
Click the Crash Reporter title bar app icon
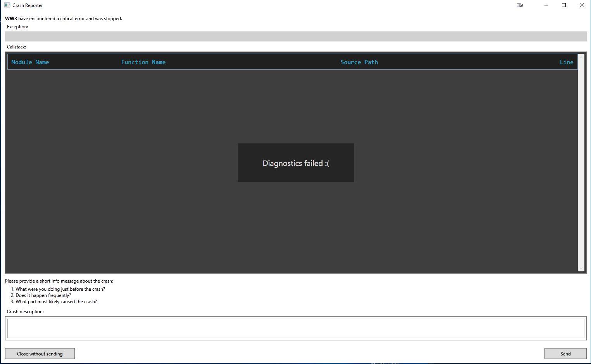(7, 5)
